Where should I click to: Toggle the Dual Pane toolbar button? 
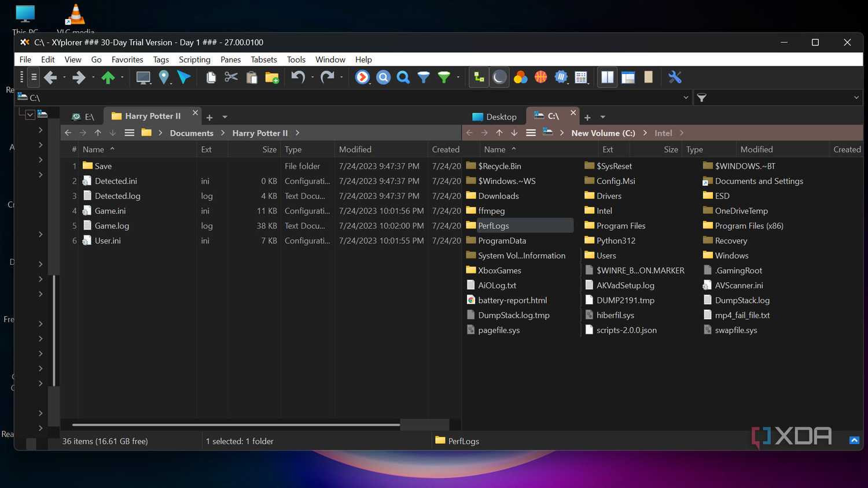(608, 77)
